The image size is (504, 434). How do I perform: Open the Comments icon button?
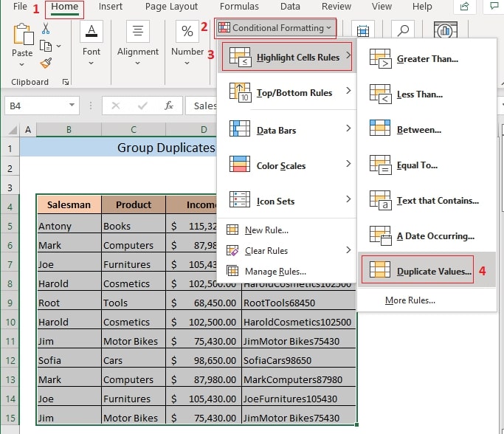(494, 7)
